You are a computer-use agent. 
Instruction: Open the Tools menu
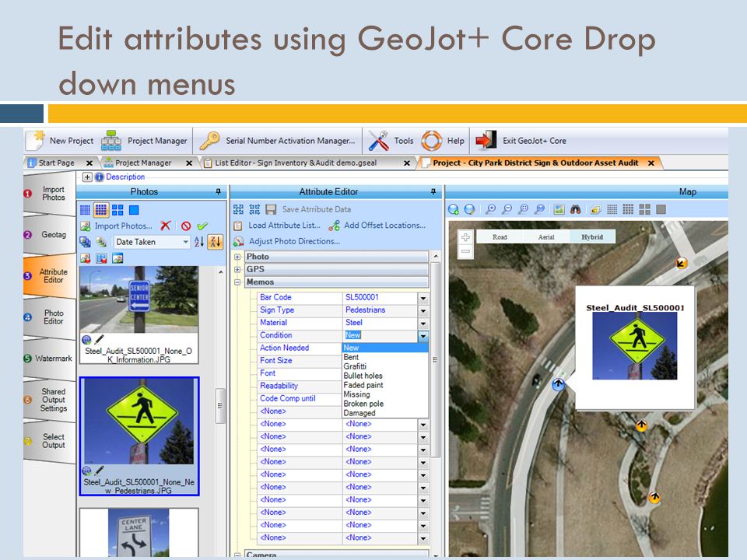(391, 141)
